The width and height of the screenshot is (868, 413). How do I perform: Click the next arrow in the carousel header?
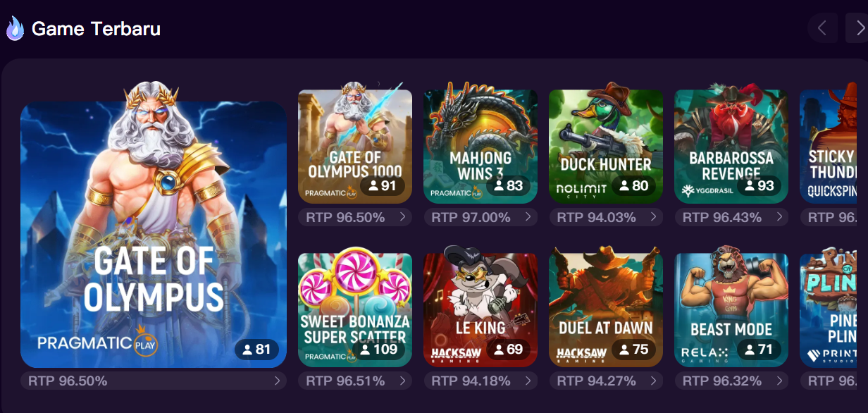click(857, 28)
